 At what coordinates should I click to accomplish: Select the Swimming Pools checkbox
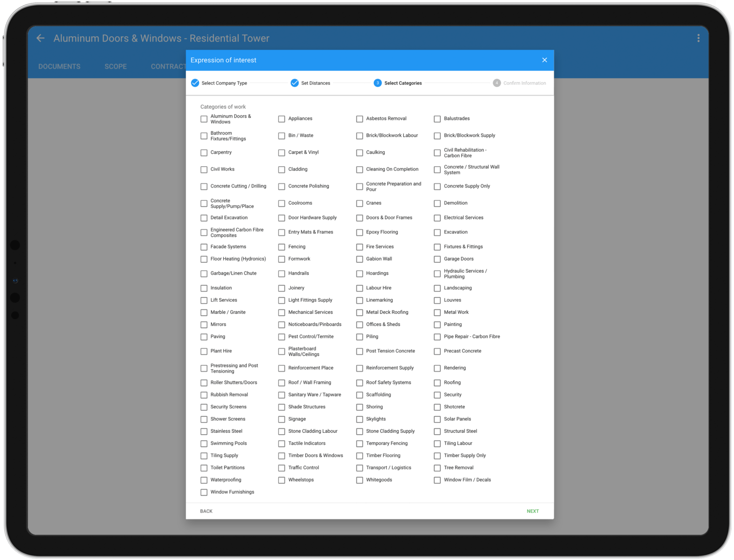204,443
